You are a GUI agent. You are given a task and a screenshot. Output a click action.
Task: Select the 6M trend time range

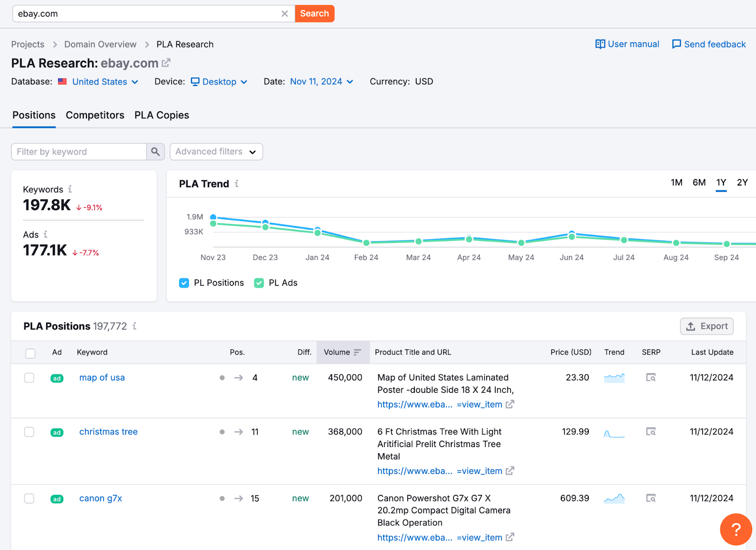pos(699,183)
